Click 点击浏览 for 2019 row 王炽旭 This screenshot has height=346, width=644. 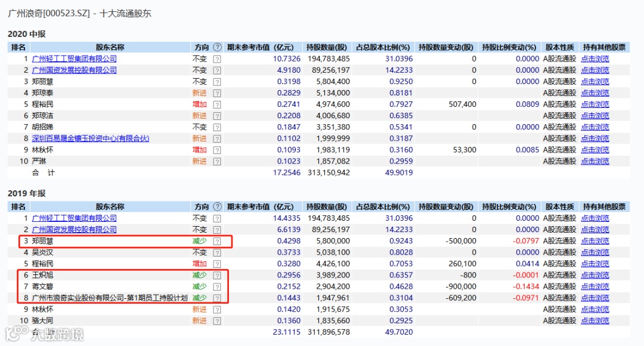click(x=595, y=275)
